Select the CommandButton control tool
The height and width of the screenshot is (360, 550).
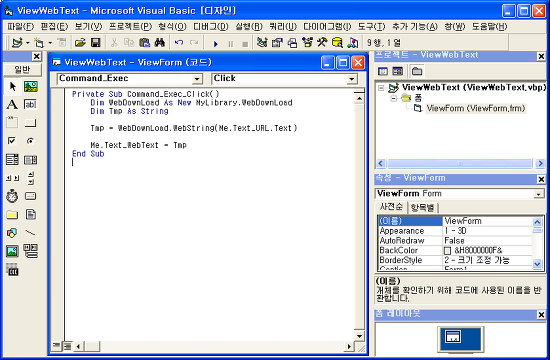click(31, 122)
